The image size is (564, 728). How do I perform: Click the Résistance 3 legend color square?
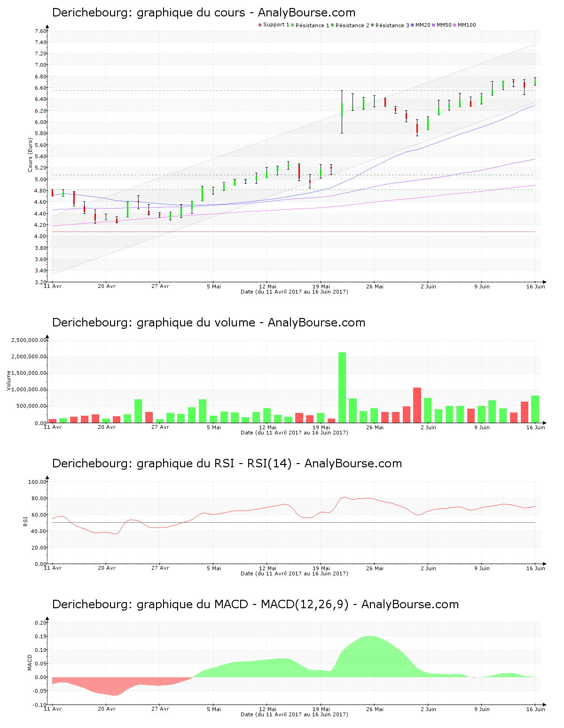(373, 25)
